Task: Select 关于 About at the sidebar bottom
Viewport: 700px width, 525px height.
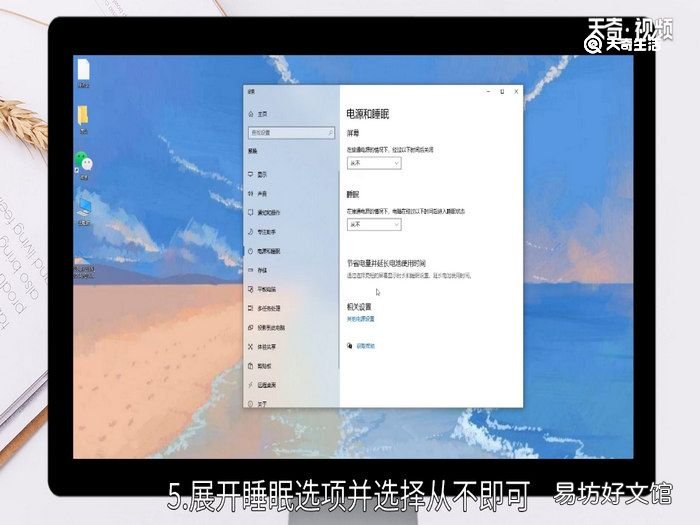Action: (258, 404)
